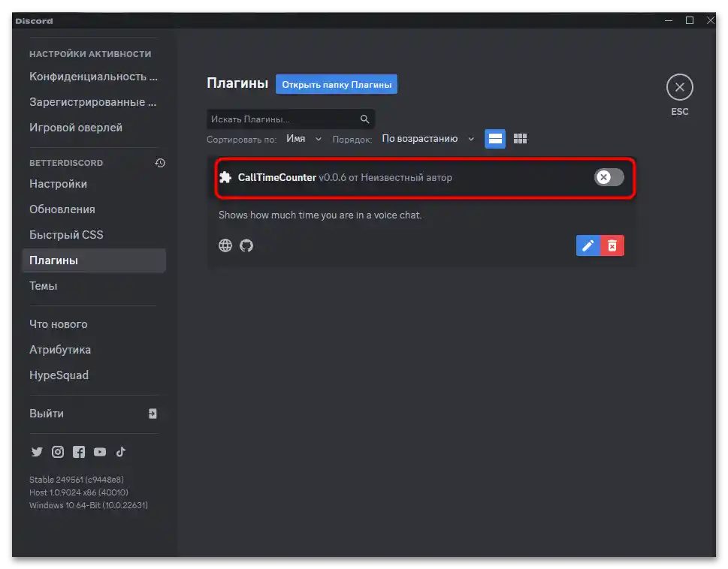Screen dimensions: 728x569
Task: Open Discord Facebook page icon
Action: (x=79, y=452)
